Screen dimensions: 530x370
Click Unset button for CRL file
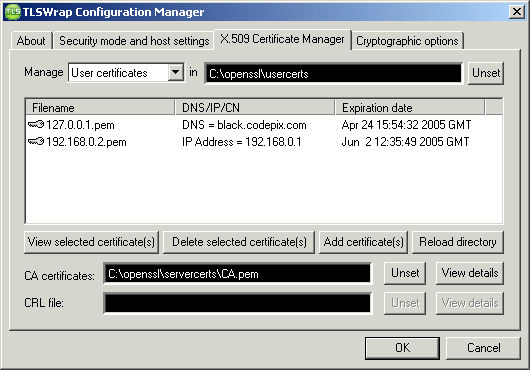click(x=405, y=303)
